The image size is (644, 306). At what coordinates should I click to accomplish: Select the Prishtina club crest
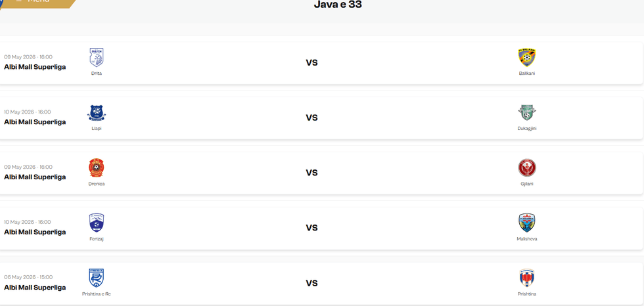point(527,278)
